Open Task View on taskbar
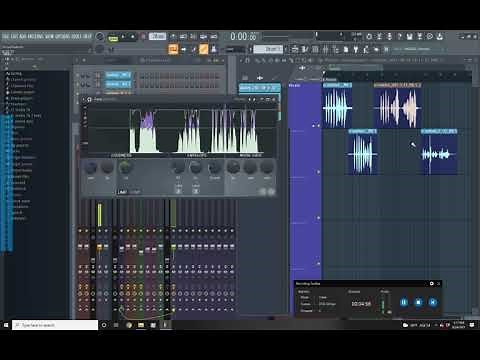Viewport: 480px width, 360px height. pyautogui.click(x=116, y=325)
